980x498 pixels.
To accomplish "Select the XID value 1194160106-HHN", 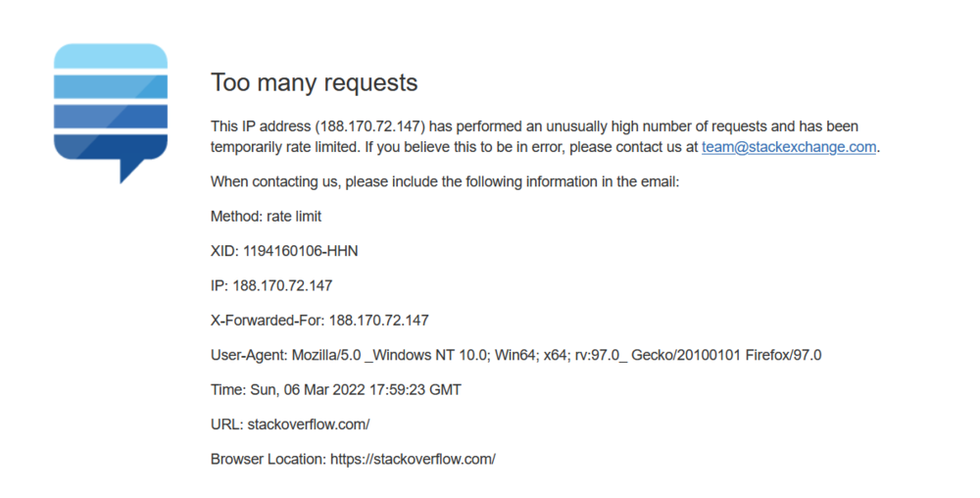I will click(x=301, y=251).
